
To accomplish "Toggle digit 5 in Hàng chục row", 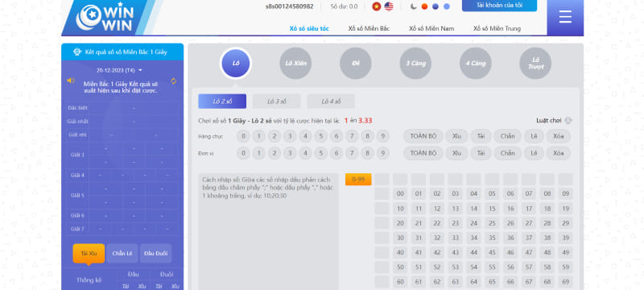I will coord(320,136).
